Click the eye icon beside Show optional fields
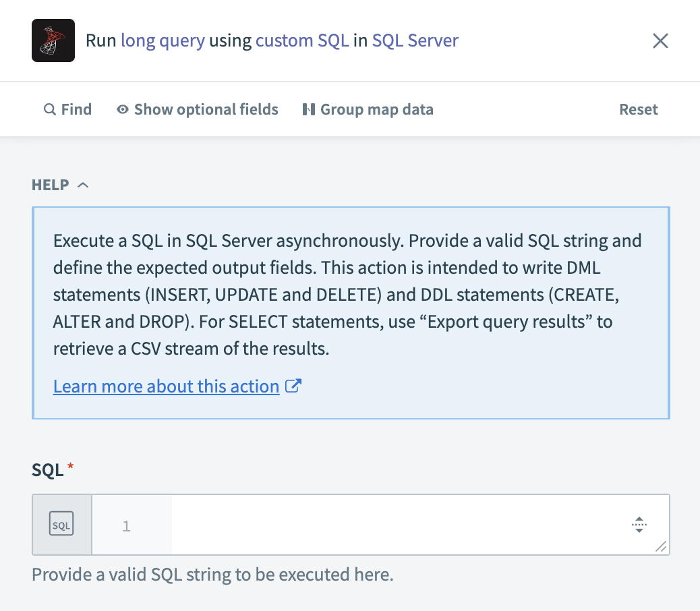The height and width of the screenshot is (611, 700). tap(122, 109)
